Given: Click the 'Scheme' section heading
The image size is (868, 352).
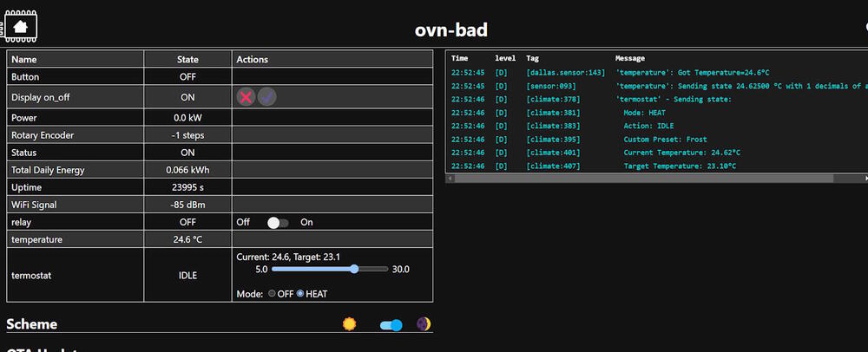Looking at the screenshot, I should click(31, 323).
